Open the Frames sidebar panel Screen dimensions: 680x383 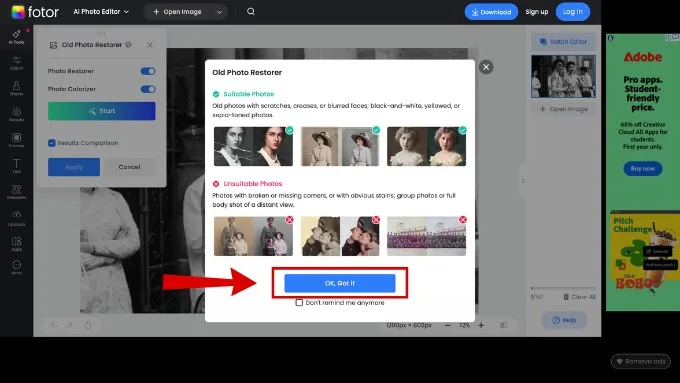tap(16, 140)
